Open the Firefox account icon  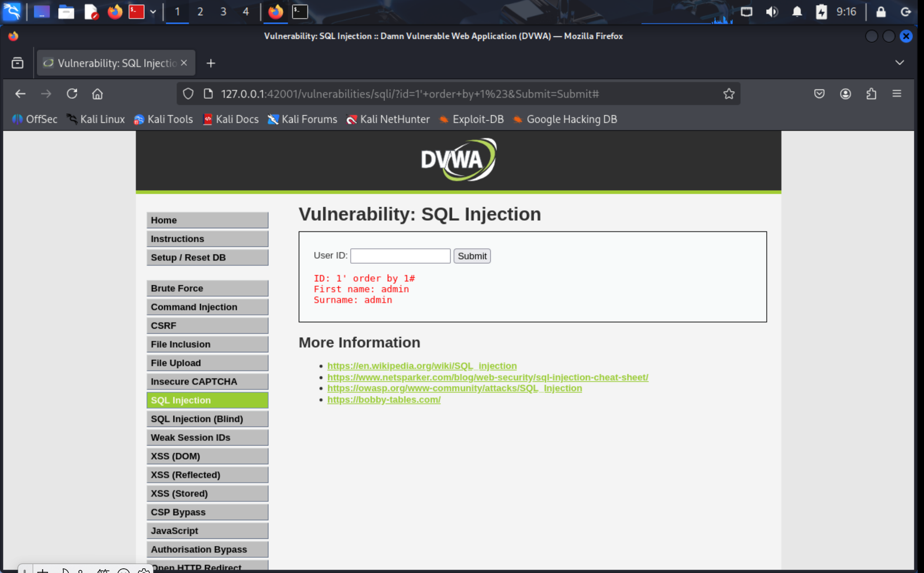point(845,94)
